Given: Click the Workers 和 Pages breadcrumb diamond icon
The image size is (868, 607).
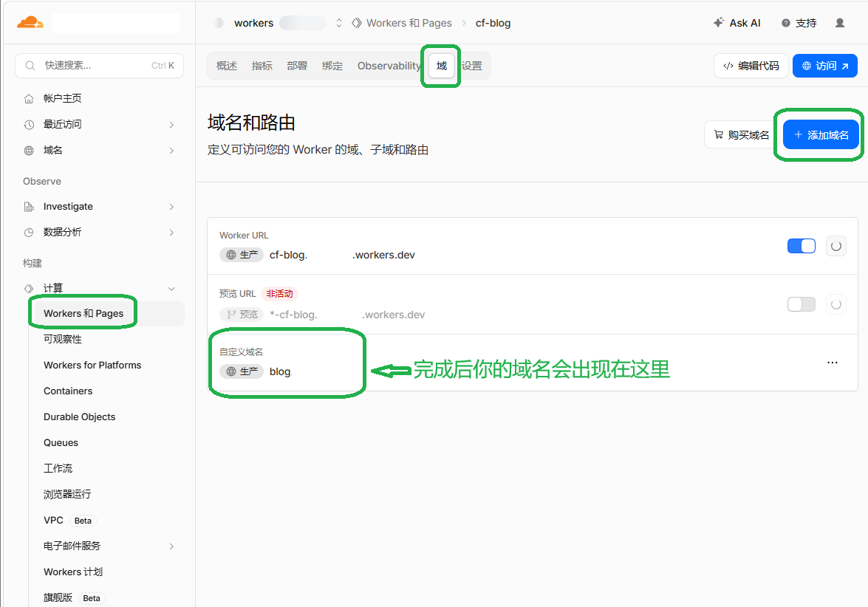Looking at the screenshot, I should pos(357,23).
